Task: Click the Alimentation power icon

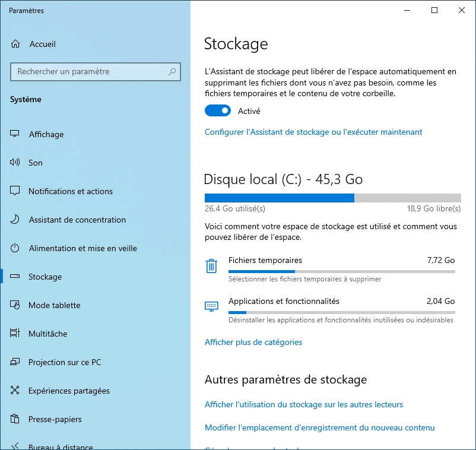Action: 15,248
